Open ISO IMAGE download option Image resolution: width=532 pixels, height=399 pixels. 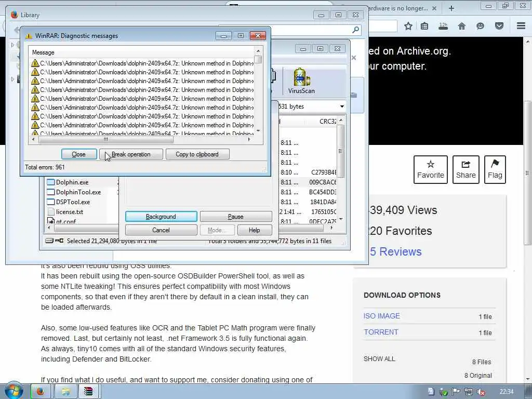[x=382, y=316]
